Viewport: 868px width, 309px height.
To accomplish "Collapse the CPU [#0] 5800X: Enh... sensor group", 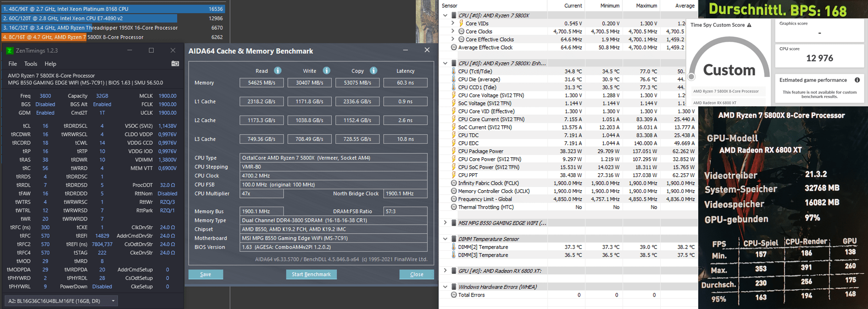I will pyautogui.click(x=445, y=63).
